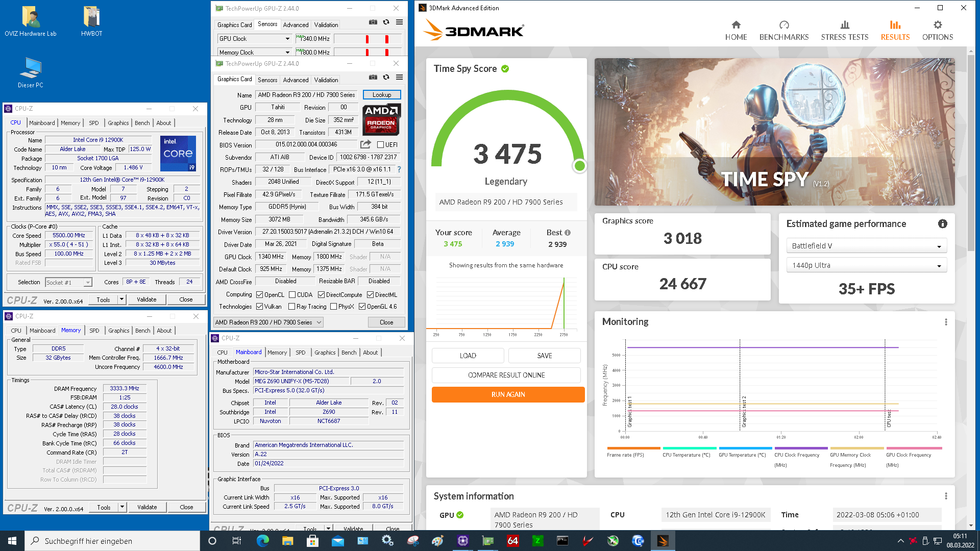The height and width of the screenshot is (551, 980).
Task: Open the 3DMark Benchmarks section
Action: pyautogui.click(x=784, y=31)
